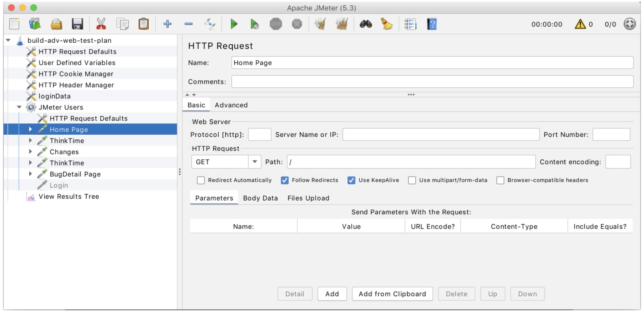
Task: Click the Content encoding field
Action: [618, 162]
